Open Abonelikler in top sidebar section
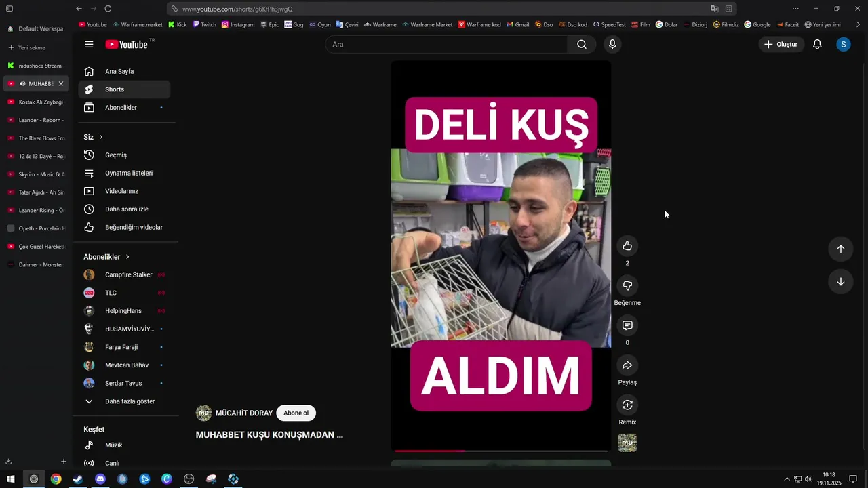Image resolution: width=868 pixels, height=488 pixels. 124,107
